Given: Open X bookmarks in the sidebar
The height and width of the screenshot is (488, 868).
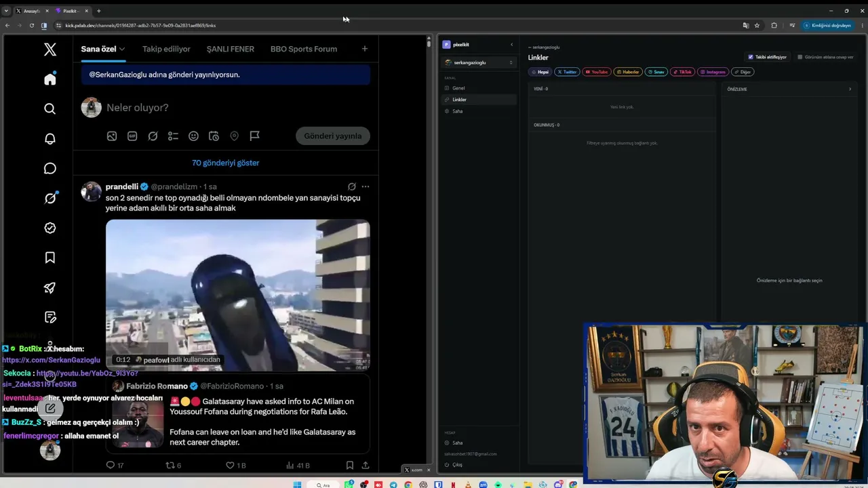Looking at the screenshot, I should coord(50,258).
